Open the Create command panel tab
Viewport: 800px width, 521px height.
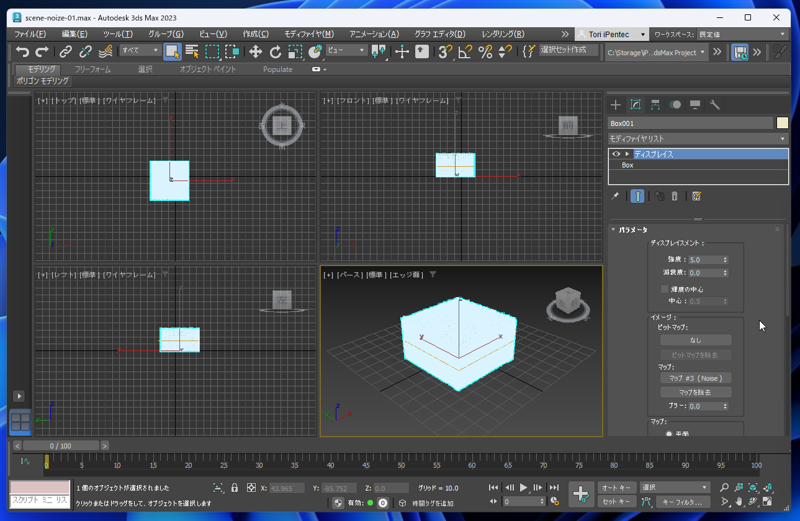(x=615, y=105)
